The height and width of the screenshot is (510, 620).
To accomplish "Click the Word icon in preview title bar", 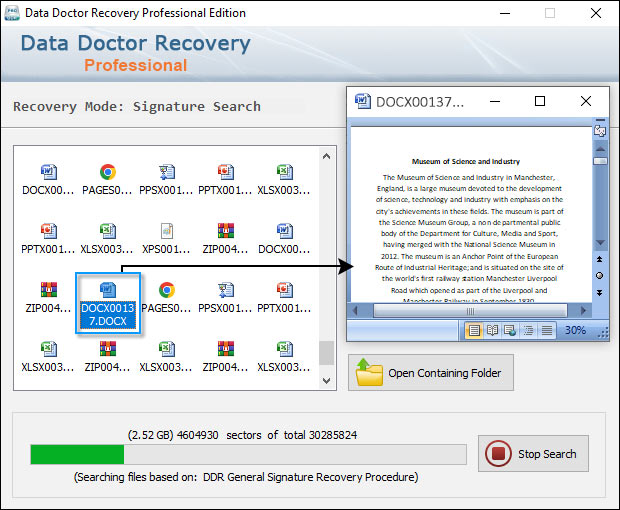I will [363, 101].
